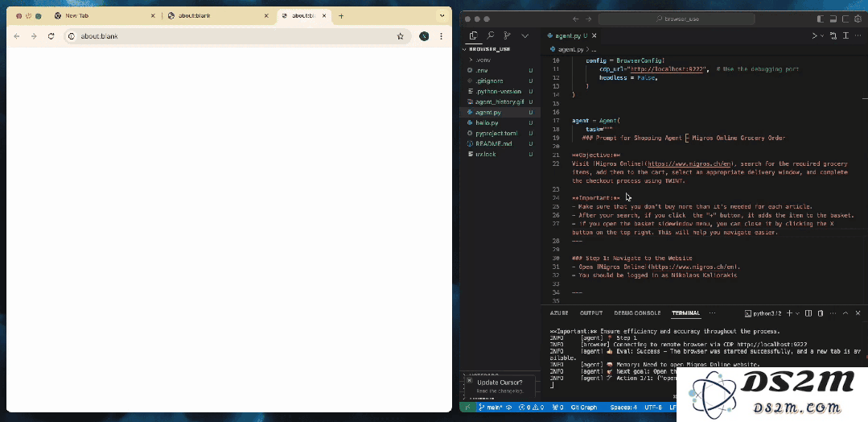Change indentation via Spaces: 4
The width and height of the screenshot is (868, 422).
(x=623, y=407)
